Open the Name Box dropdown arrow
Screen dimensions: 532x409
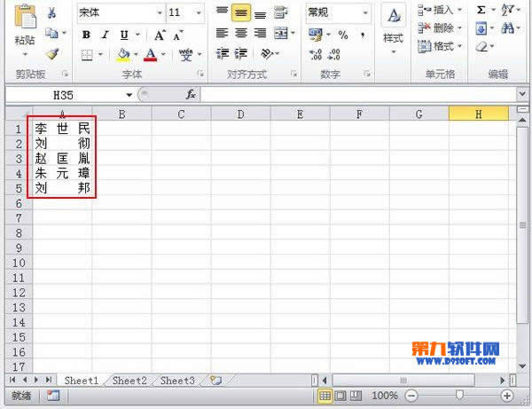(x=129, y=95)
